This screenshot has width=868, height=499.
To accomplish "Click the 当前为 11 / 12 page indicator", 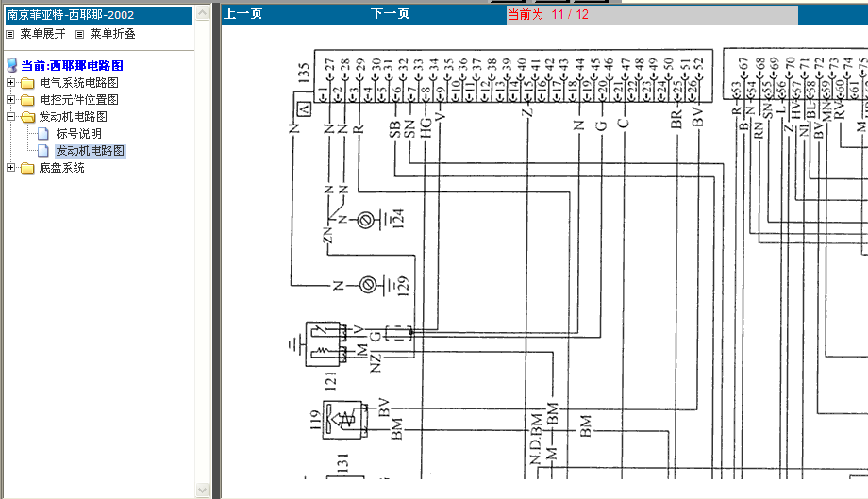I will point(652,15).
